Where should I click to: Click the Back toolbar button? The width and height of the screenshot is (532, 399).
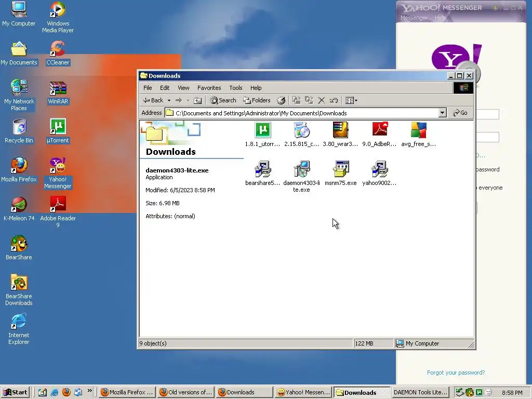point(153,100)
